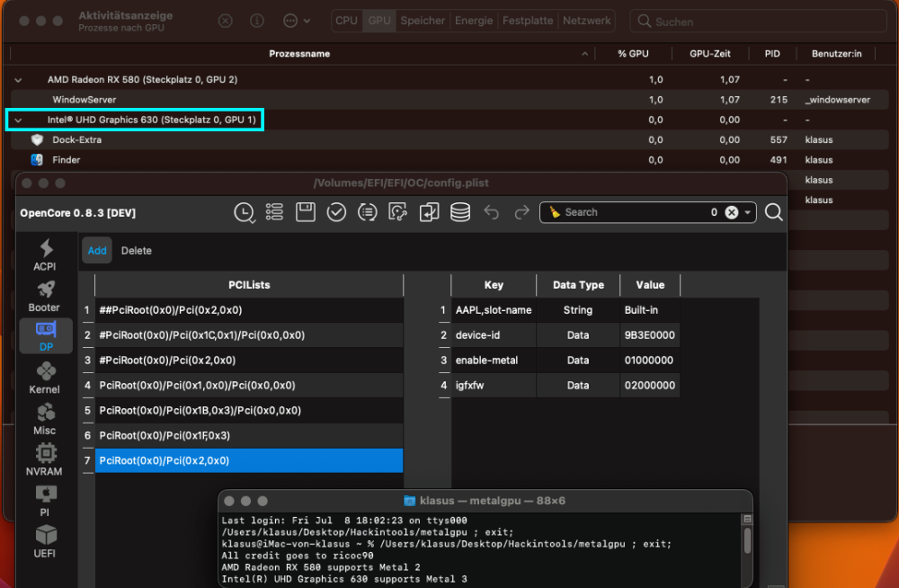Open the Booter rocket section
Screen dimensions: 899x588
tap(45, 296)
